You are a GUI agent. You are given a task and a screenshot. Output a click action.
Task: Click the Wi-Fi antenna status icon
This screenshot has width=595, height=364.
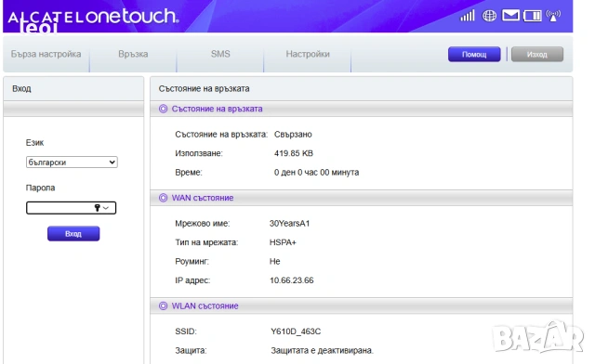[553, 16]
